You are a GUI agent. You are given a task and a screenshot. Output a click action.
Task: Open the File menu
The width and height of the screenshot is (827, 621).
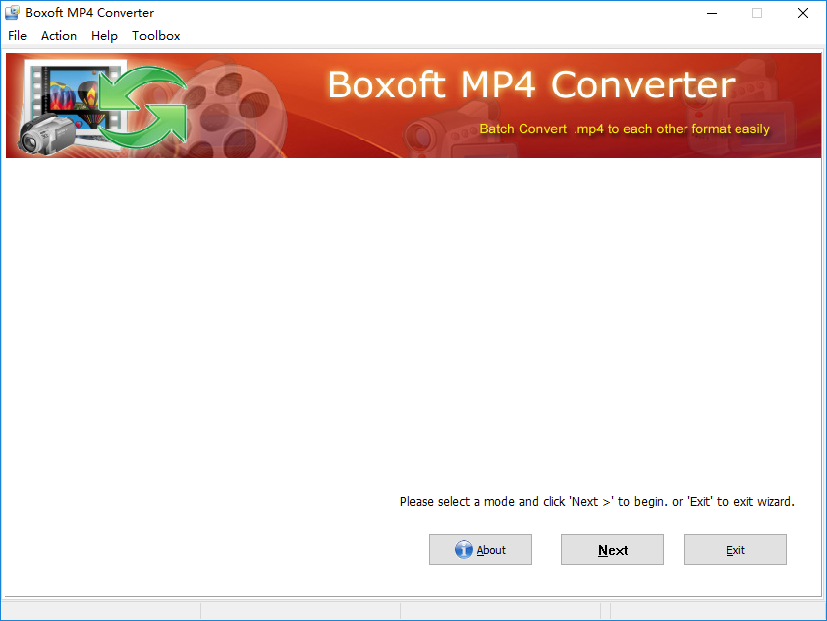[17, 35]
